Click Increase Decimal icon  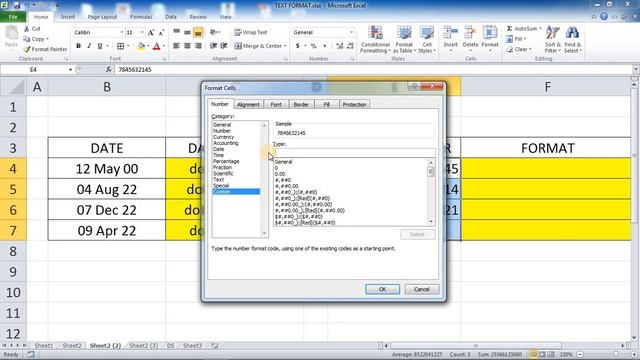pos(340,46)
